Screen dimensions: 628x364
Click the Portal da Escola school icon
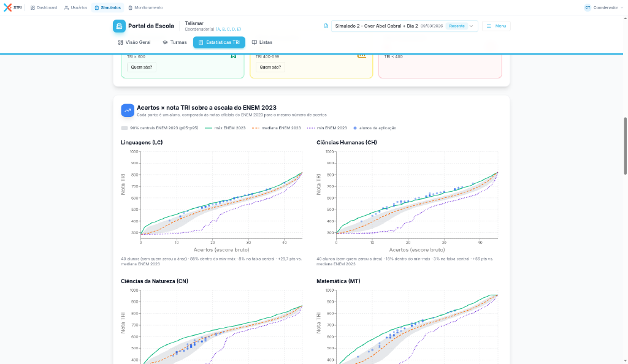119,26
